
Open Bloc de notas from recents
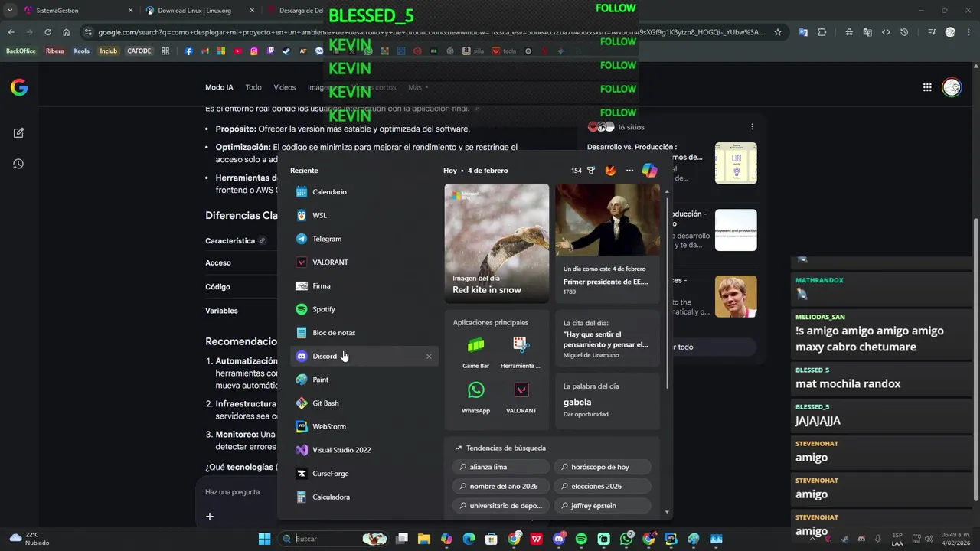click(x=364, y=333)
